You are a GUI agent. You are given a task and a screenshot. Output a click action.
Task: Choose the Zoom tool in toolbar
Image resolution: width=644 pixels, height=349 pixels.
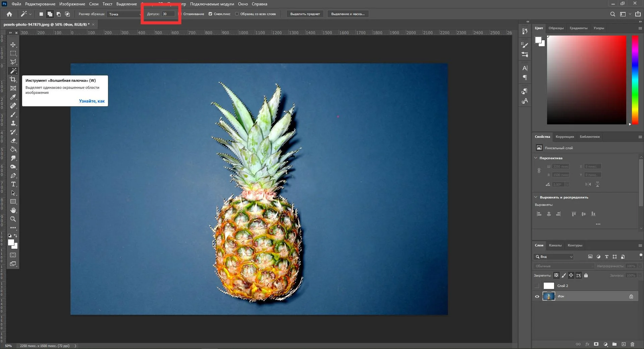coord(13,219)
